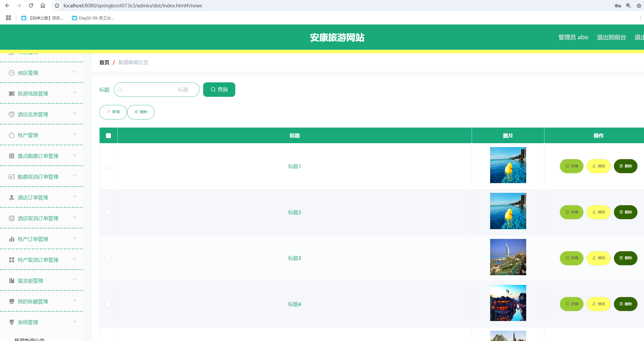Click the bar chart icon beside 特产订单管理
Image resolution: width=644 pixels, height=341 pixels.
12,239
